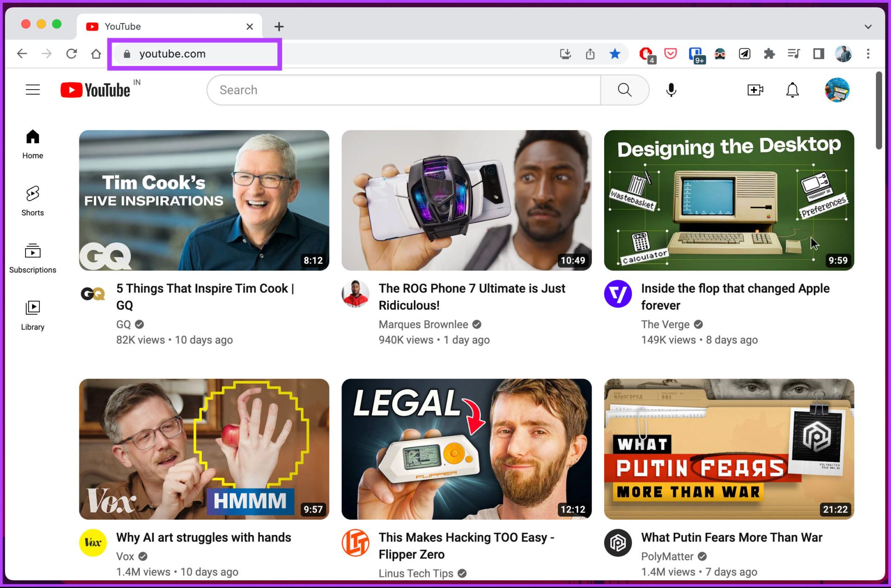
Task: Open Library in the sidebar
Action: coord(32,316)
